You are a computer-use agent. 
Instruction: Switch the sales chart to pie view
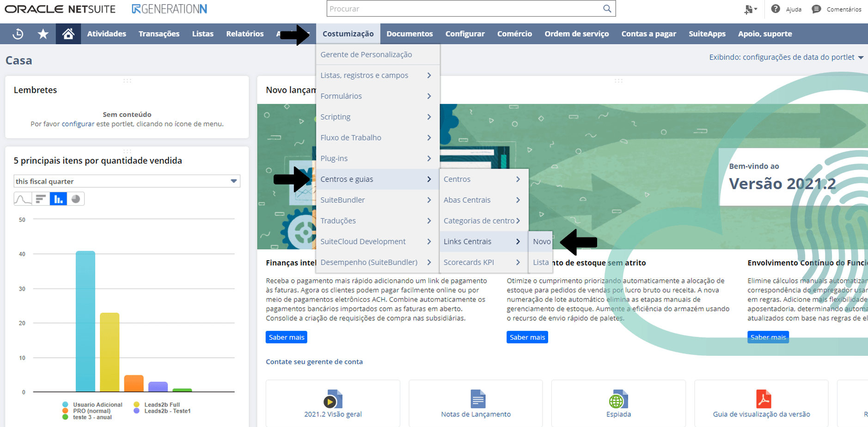pyautogui.click(x=76, y=198)
